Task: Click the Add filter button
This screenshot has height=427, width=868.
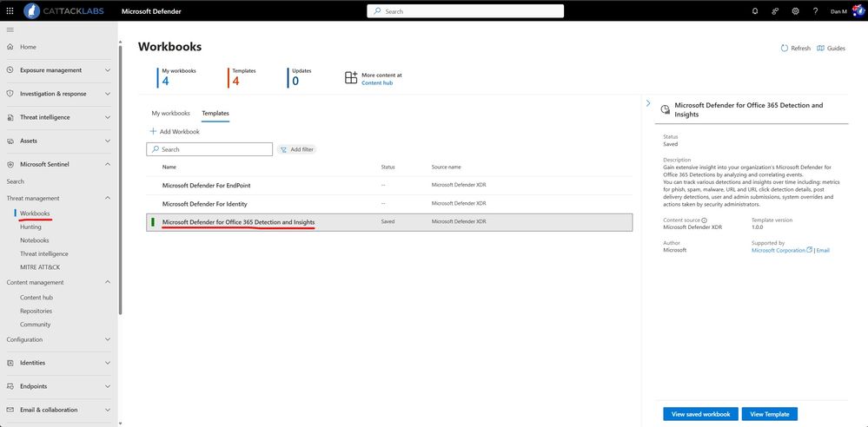Action: coord(296,149)
